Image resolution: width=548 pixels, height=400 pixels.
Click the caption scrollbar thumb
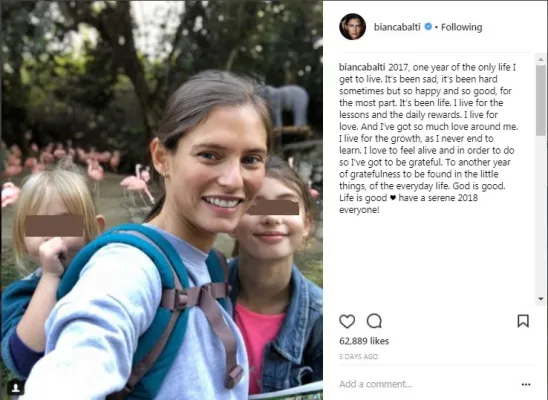click(541, 100)
